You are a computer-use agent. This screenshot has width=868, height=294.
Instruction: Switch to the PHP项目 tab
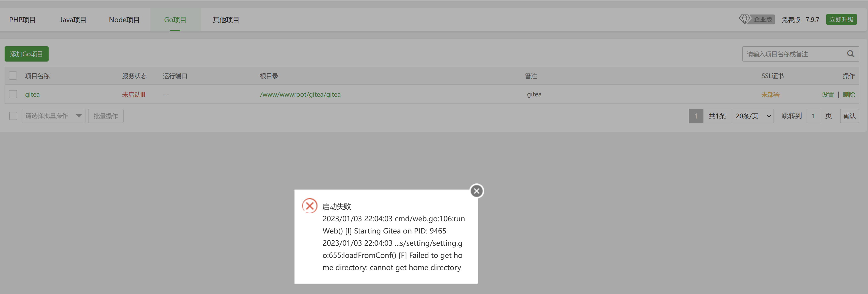tap(22, 20)
